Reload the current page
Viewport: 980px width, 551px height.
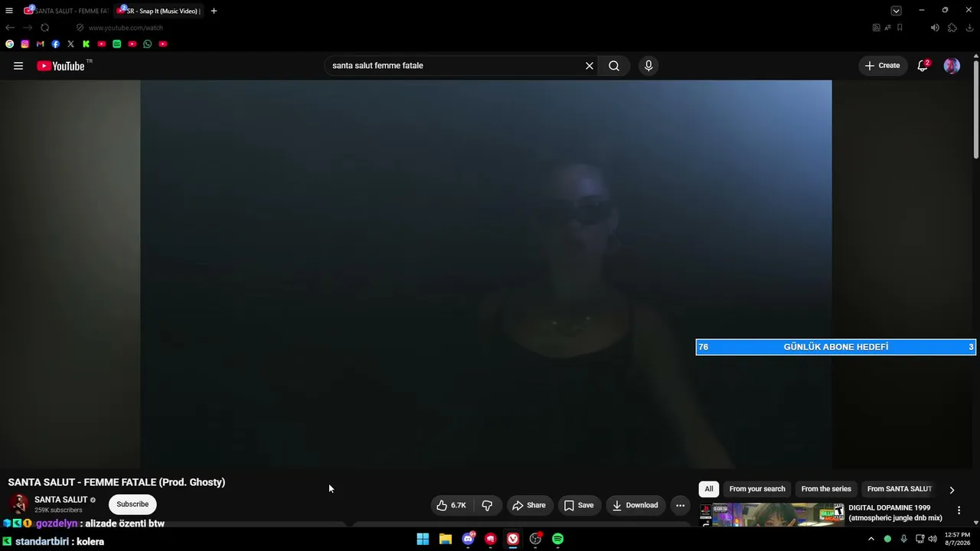tap(45, 28)
